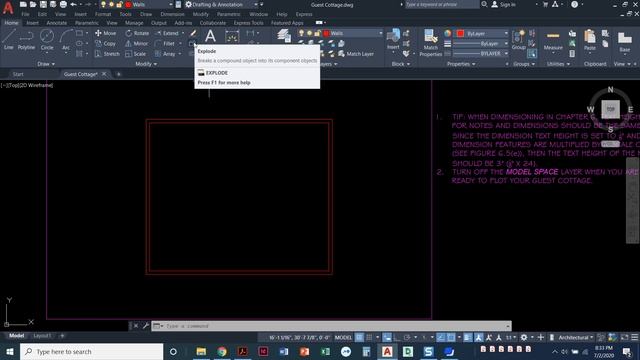Toggle object snap tracking

tap(441, 337)
